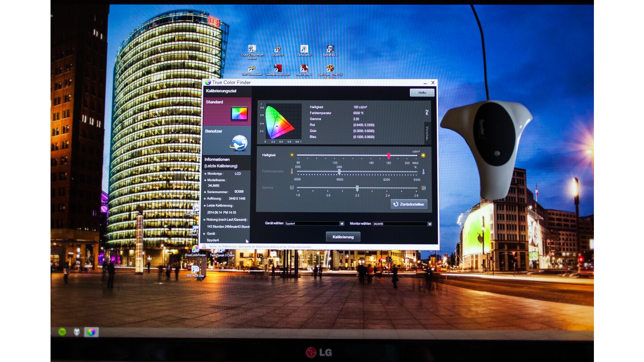The width and height of the screenshot is (644, 362).
Task: Click the Gamma slider handle at 2.2
Action: pyautogui.click(x=357, y=188)
